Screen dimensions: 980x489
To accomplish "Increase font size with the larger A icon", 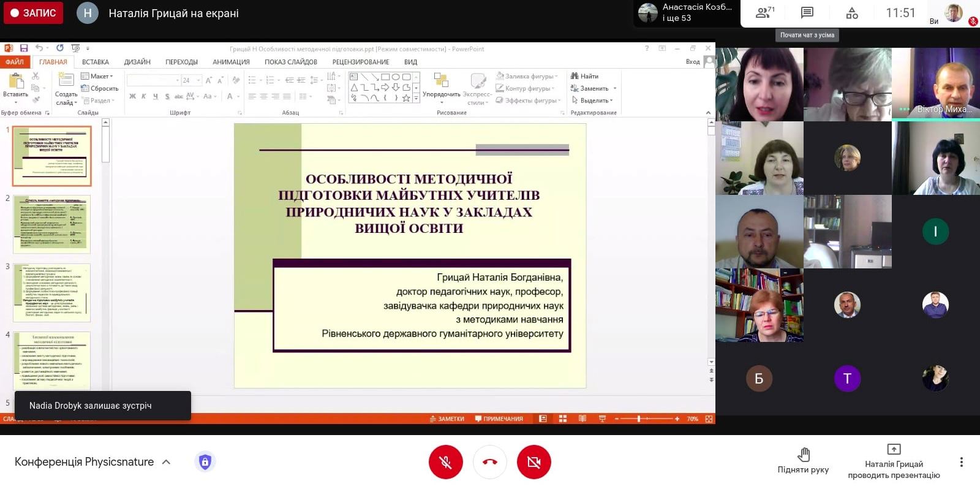I will [209, 80].
